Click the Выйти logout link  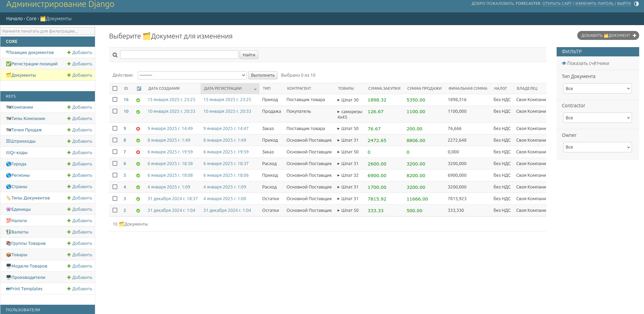tap(624, 4)
